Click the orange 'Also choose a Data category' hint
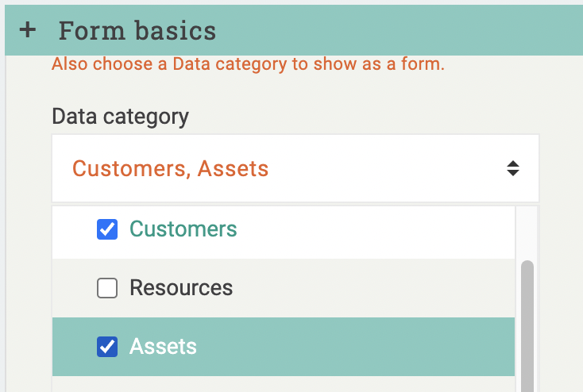Screen dimensions: 583x392 click(248, 64)
